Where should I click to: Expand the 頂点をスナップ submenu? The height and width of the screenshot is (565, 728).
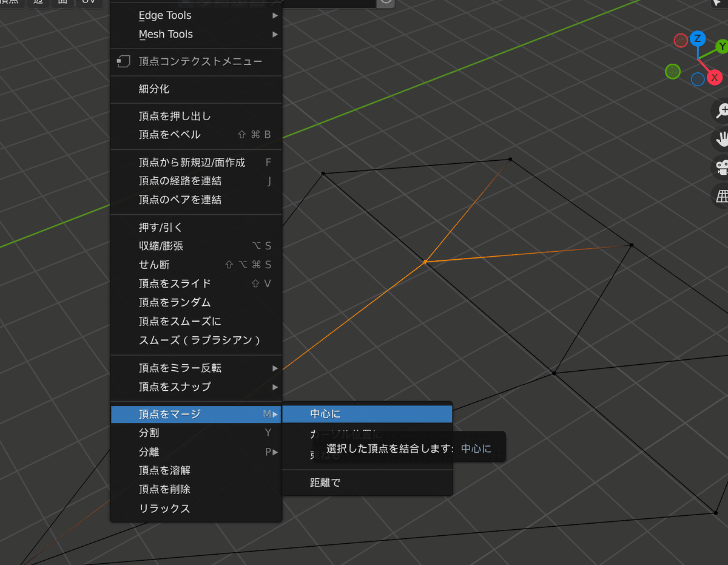click(x=196, y=387)
